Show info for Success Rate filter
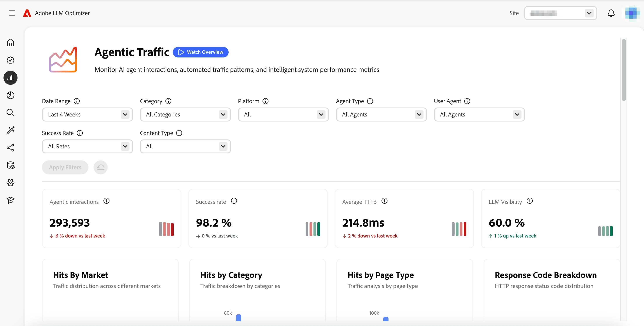This screenshot has height=326, width=644. pyautogui.click(x=80, y=133)
